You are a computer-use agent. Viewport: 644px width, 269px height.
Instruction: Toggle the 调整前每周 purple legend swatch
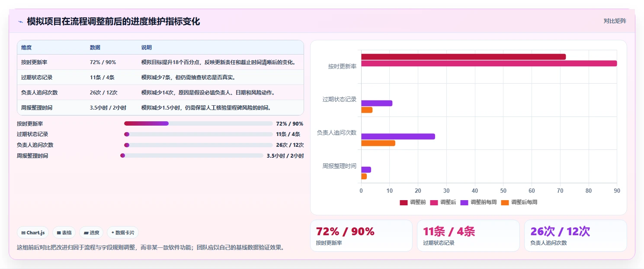(464, 202)
